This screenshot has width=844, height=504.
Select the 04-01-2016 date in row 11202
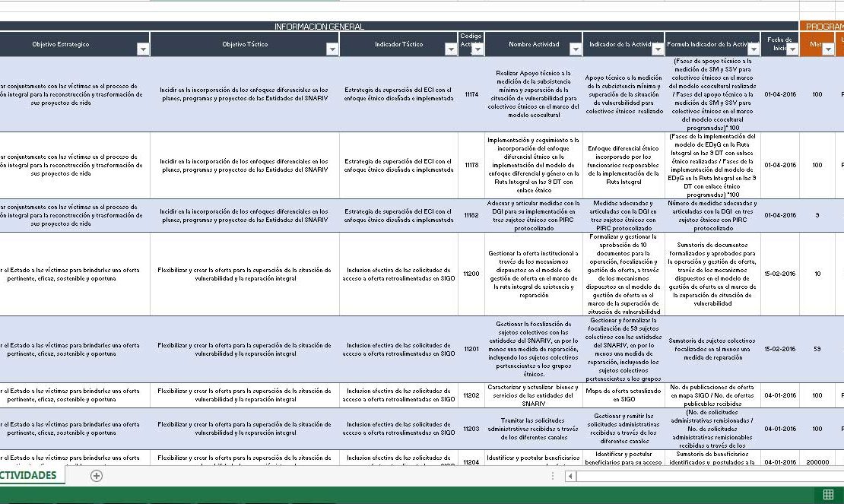coord(780,395)
